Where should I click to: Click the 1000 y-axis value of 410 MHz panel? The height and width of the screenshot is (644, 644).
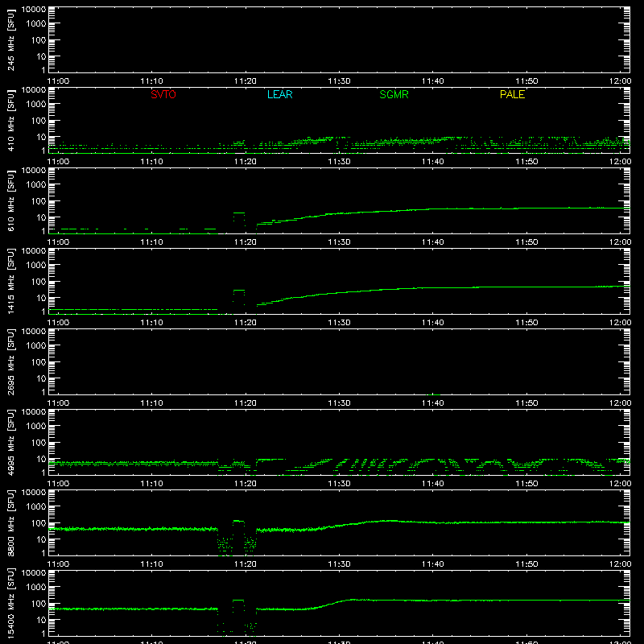pos(36,105)
